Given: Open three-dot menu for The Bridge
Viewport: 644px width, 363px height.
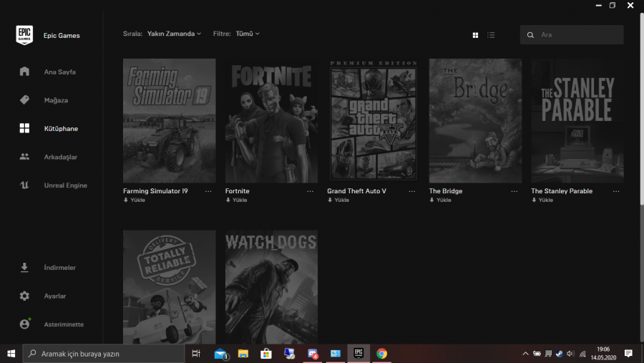Looking at the screenshot, I should [514, 192].
